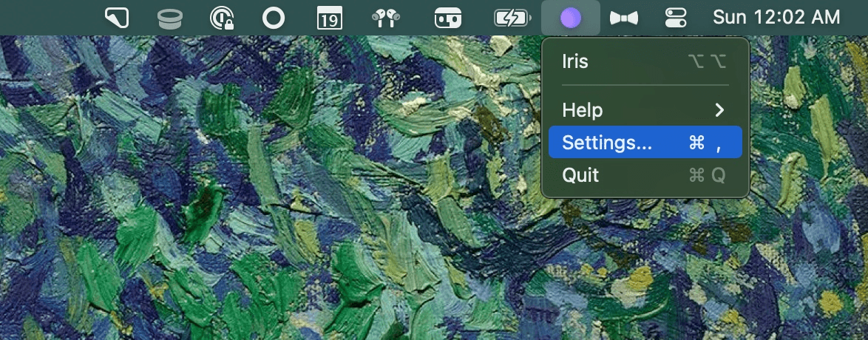Open the cassette-shaped menu bar icon
This screenshot has height=340, width=868.
pos(448,18)
